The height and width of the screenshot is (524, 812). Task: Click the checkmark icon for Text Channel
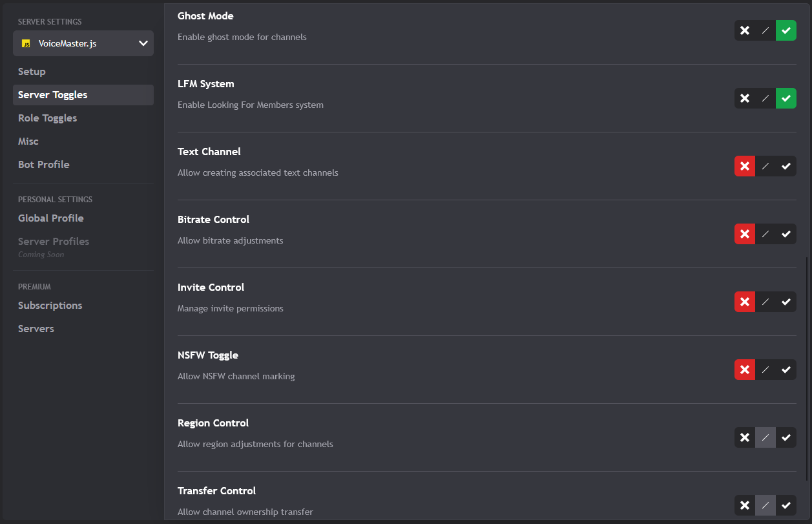786,166
